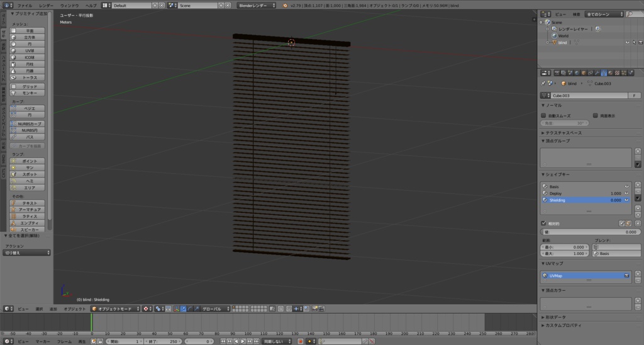Screen dimensions: 644x345
Task: Open the Scene properties tab icon
Action: click(570, 73)
